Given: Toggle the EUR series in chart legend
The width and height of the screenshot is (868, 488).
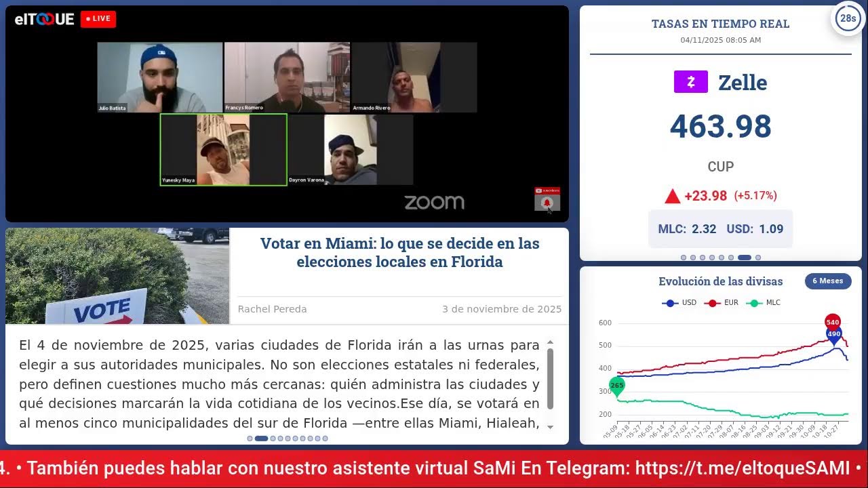Looking at the screenshot, I should coord(722,303).
